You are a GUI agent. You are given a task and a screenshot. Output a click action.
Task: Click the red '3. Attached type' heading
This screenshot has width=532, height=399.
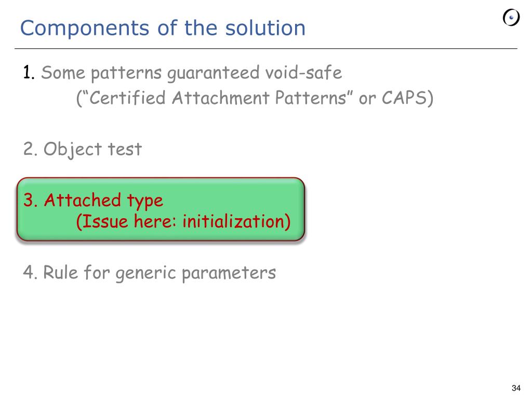[94, 200]
